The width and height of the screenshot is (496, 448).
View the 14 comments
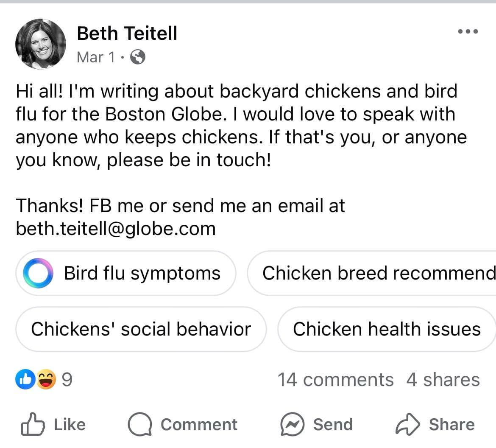(336, 379)
